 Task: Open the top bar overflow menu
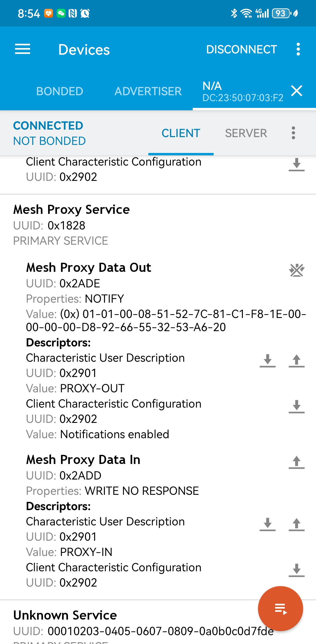pyautogui.click(x=298, y=49)
